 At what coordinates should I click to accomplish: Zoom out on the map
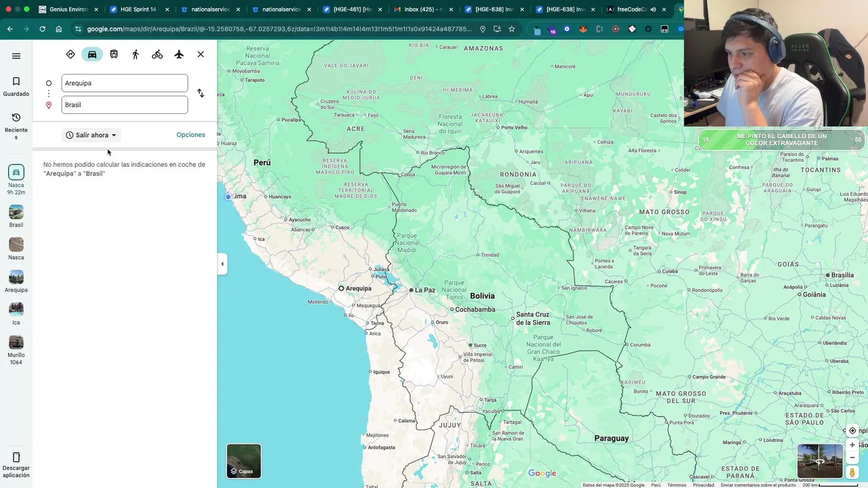click(x=852, y=457)
